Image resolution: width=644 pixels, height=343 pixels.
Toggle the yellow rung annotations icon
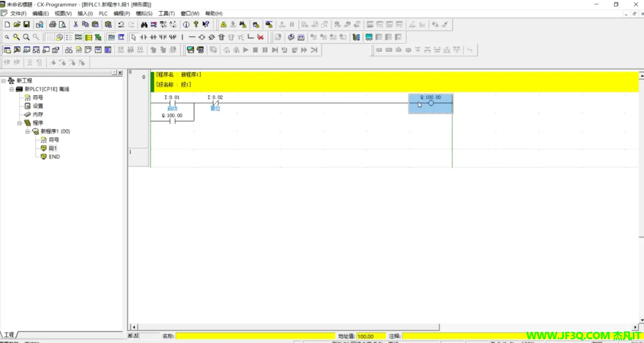89,37
